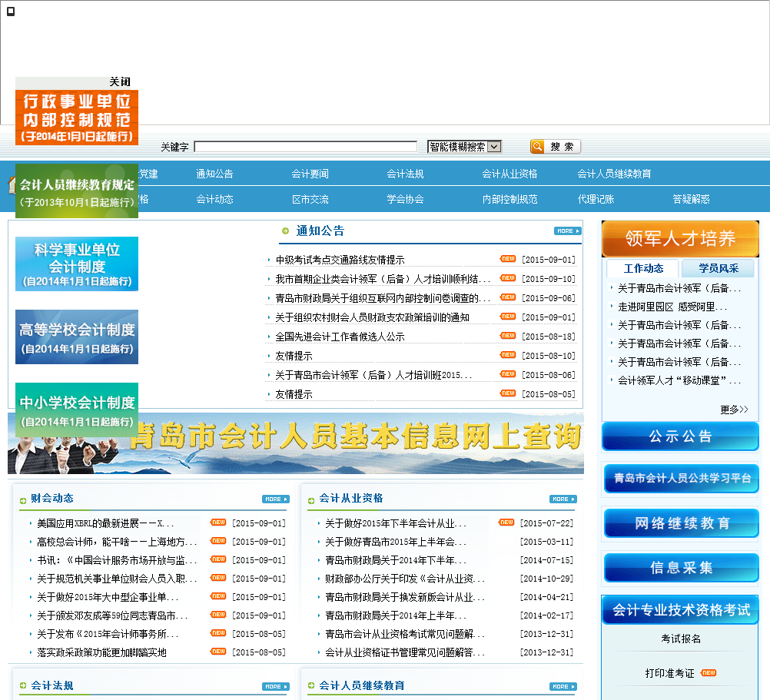
Task: Open the 行政事业单位内部控制规范 banner
Action: [77, 118]
